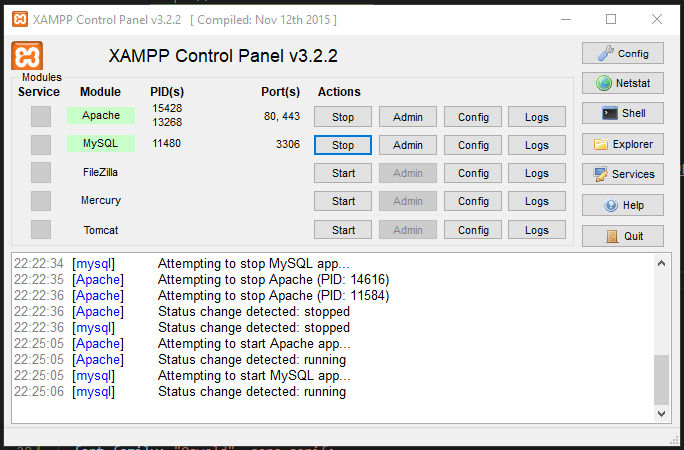Open the Config wrench button
Image resolution: width=684 pixels, height=450 pixels.
622,54
